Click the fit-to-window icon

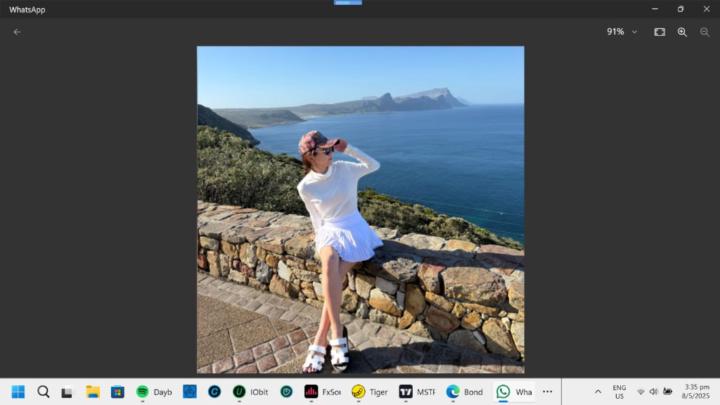(x=660, y=32)
